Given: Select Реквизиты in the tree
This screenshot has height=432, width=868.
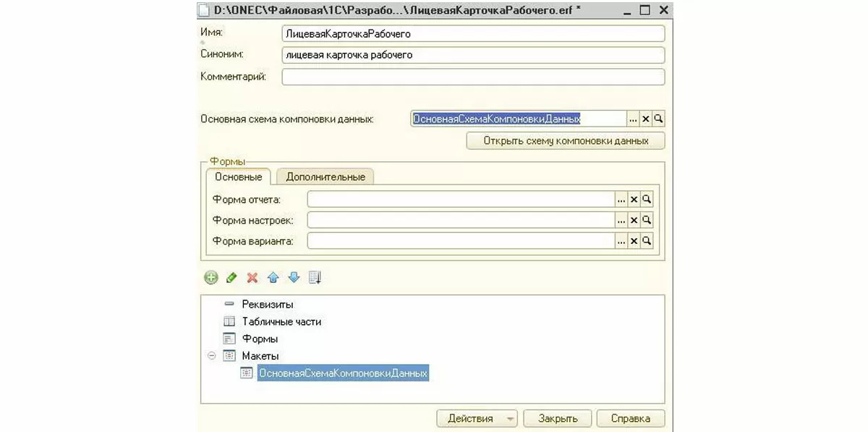Looking at the screenshot, I should pos(268,304).
